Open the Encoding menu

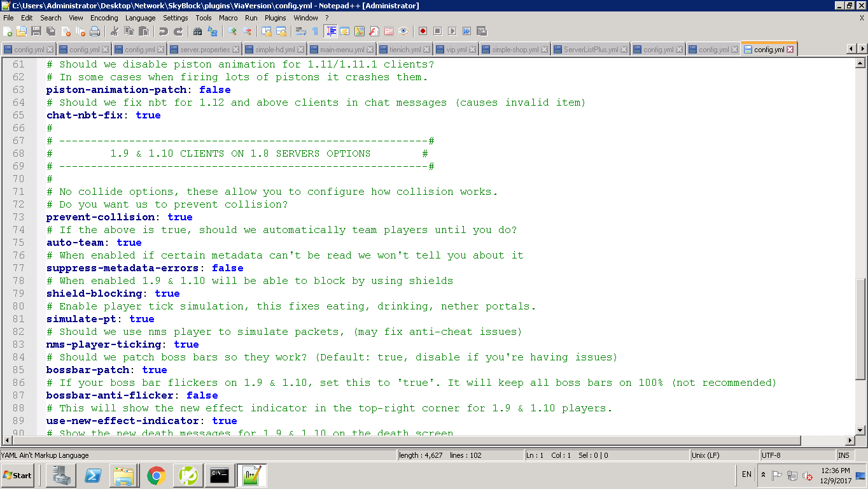point(104,18)
